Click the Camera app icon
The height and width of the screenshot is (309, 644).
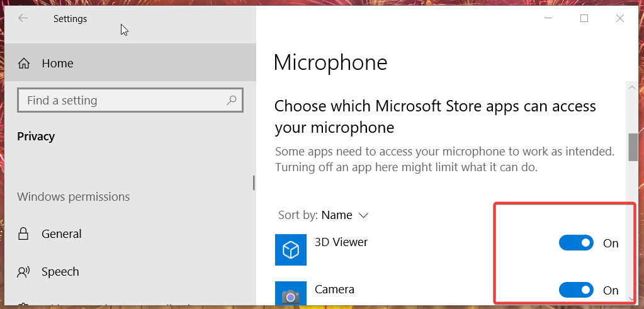click(x=290, y=295)
